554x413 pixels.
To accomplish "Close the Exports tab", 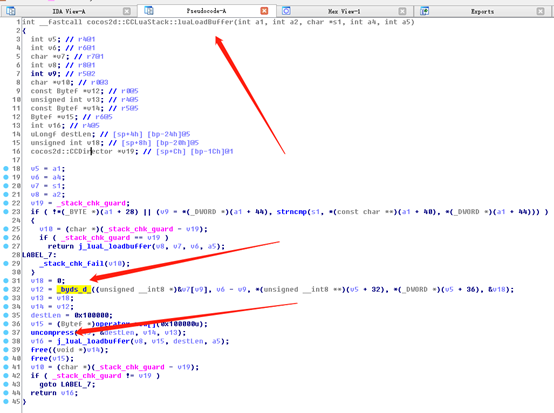I will [x=540, y=11].
